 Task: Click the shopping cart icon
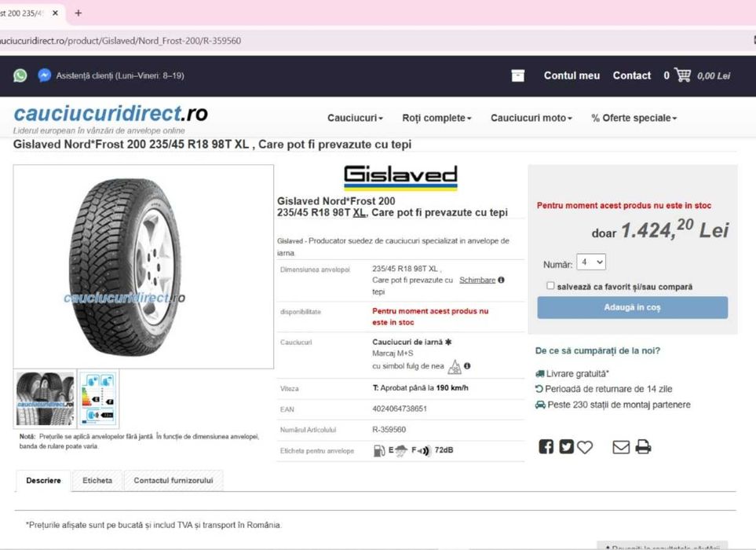click(x=683, y=75)
